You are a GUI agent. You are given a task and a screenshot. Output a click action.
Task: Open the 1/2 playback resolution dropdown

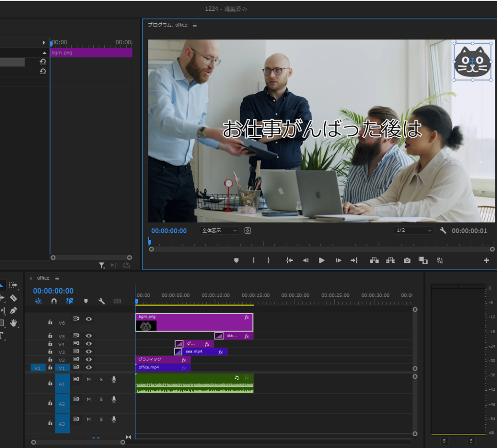coord(414,231)
